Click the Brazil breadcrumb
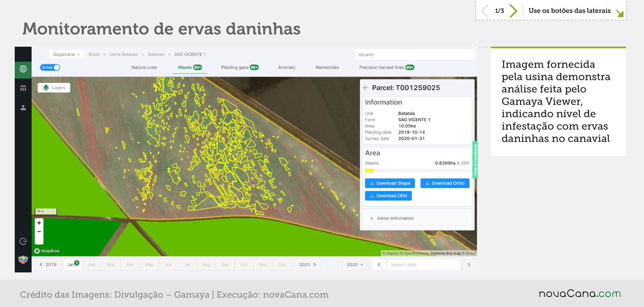This screenshot has width=644, height=307. coord(94,54)
